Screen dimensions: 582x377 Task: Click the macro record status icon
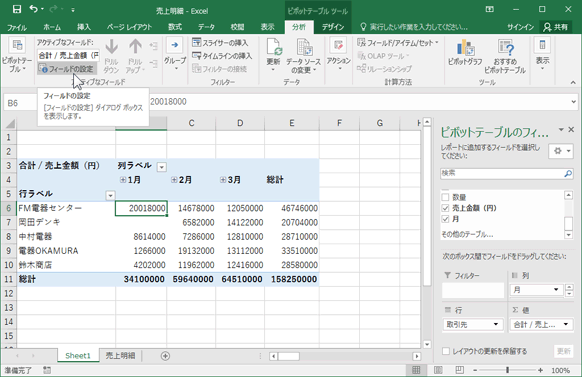coord(47,370)
